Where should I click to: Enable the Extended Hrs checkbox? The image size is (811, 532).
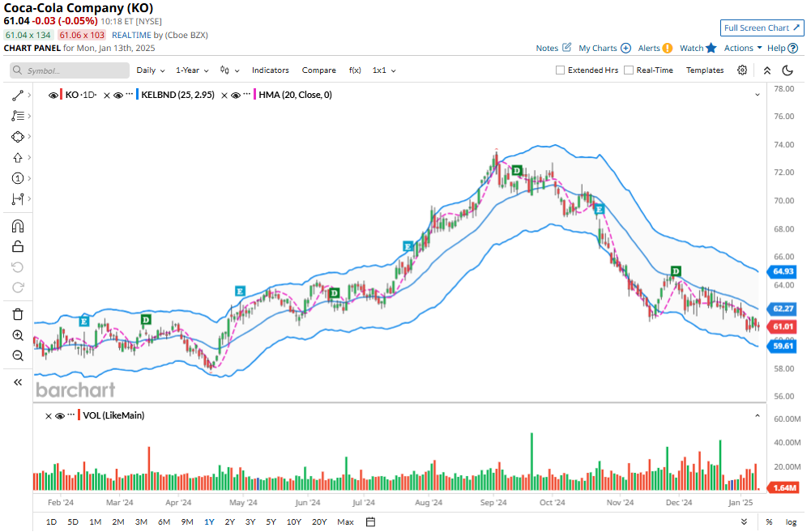[560, 70]
